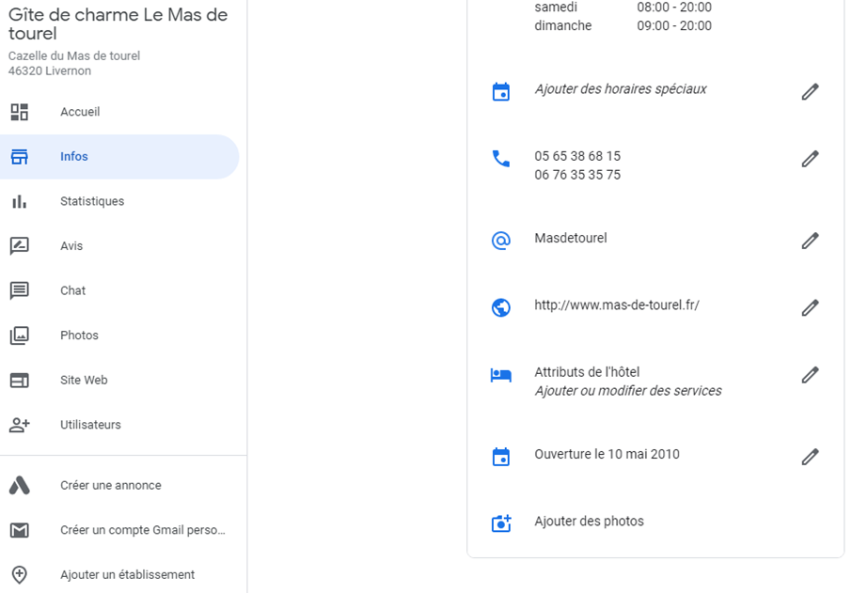Click the Infos storefront icon
The height and width of the screenshot is (593, 868).
20,157
